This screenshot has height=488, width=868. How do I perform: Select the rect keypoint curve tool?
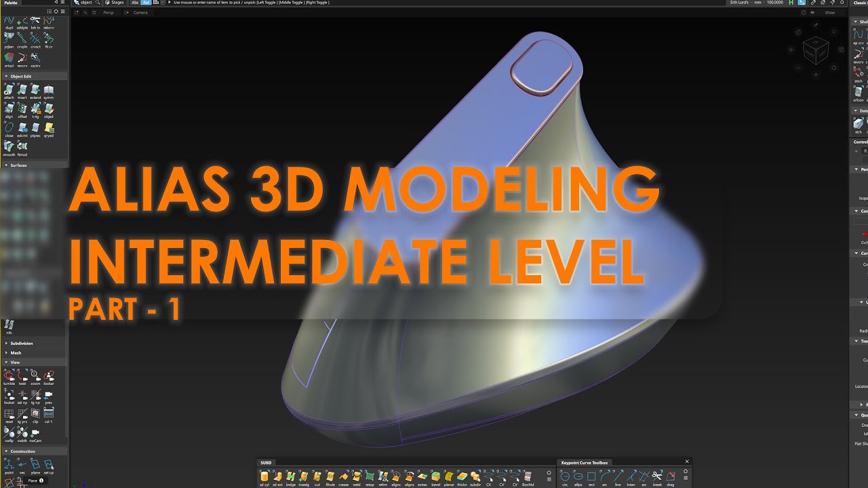point(591,479)
